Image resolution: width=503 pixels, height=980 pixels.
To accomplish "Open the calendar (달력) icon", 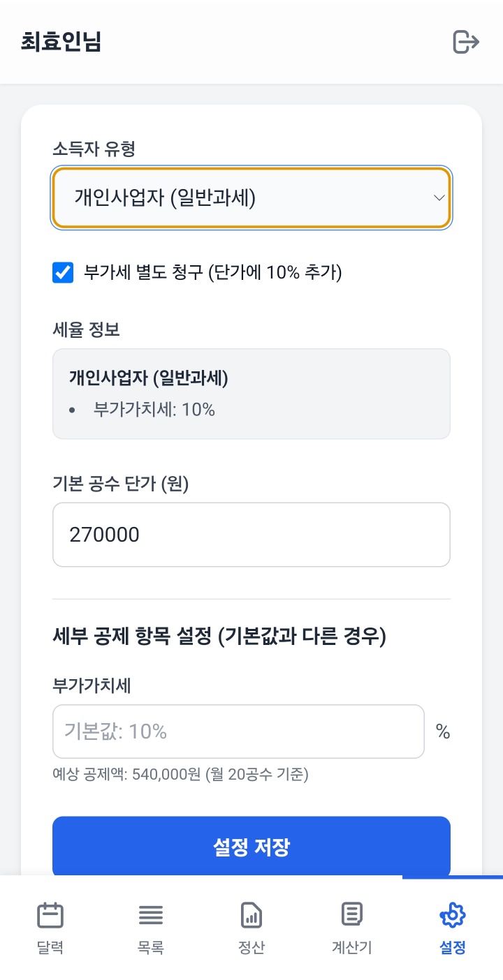I will point(50,914).
